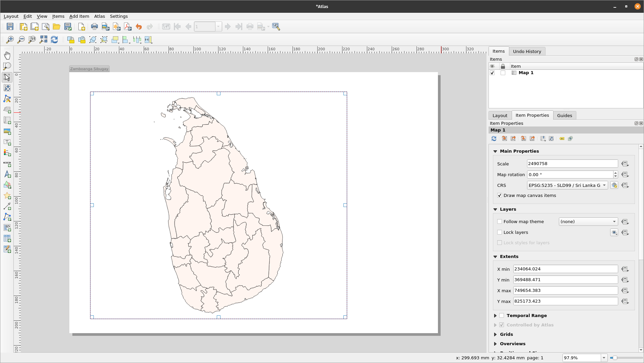Switch to Undo History tab
This screenshot has height=363, width=644.
tap(527, 51)
